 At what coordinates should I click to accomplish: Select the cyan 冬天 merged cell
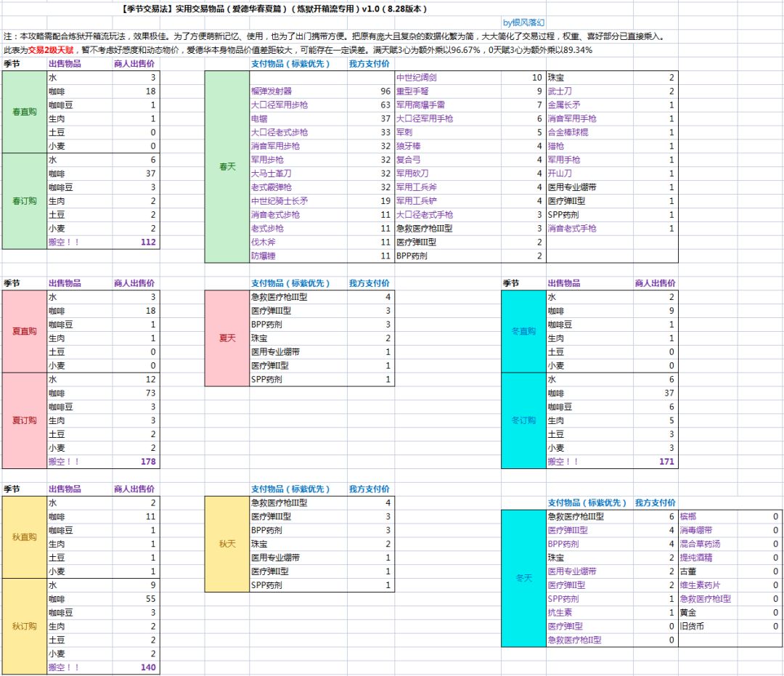pyautogui.click(x=523, y=578)
